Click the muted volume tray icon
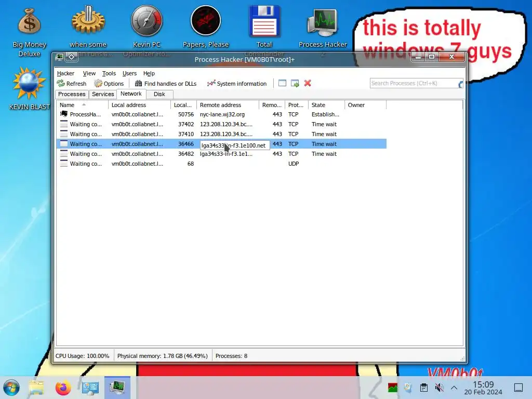Viewport: 532px width, 399px height. pos(439,388)
